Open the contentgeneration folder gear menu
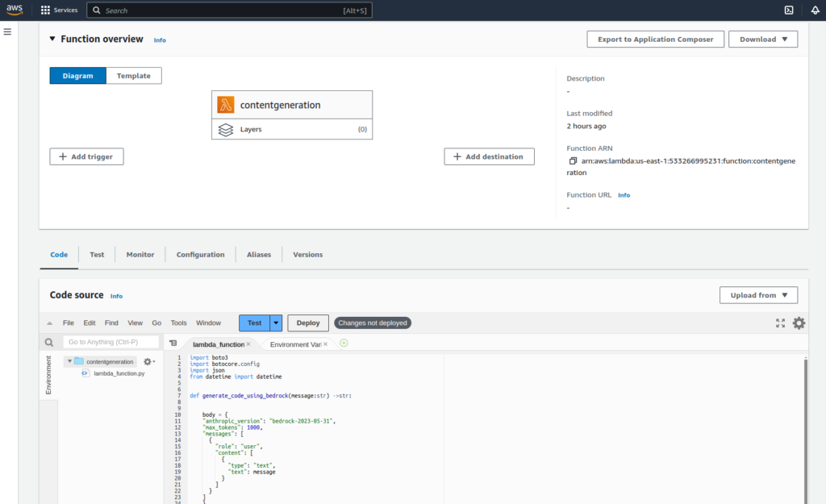Screen dimensions: 826x504 pos(149,362)
